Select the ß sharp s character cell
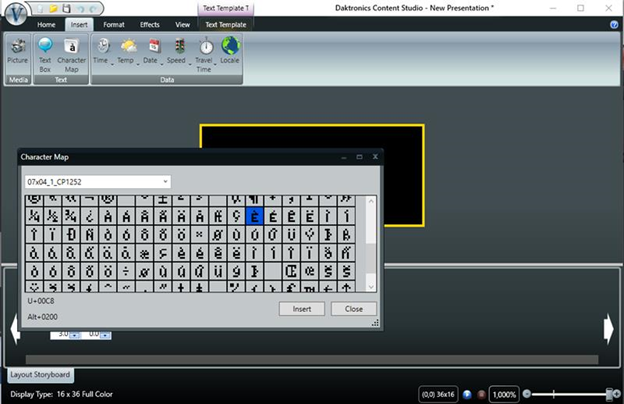This screenshot has width=624, height=404. pyautogui.click(x=346, y=235)
